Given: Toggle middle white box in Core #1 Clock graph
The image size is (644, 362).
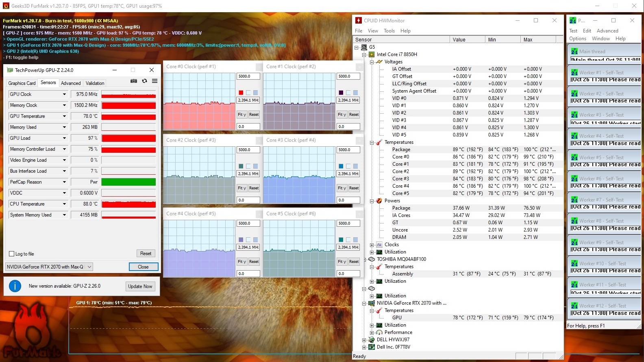Looking at the screenshot, I should (x=348, y=93).
